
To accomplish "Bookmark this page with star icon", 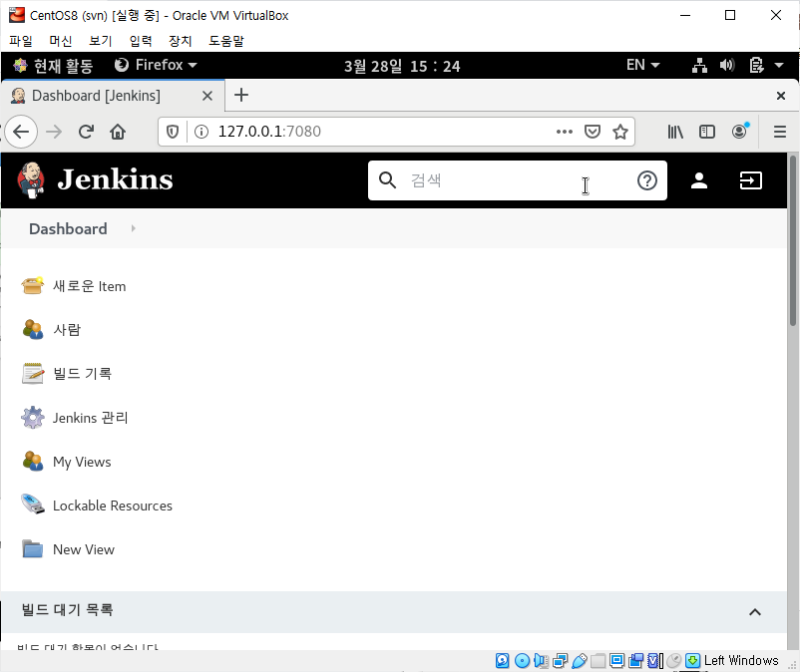I will tap(620, 132).
